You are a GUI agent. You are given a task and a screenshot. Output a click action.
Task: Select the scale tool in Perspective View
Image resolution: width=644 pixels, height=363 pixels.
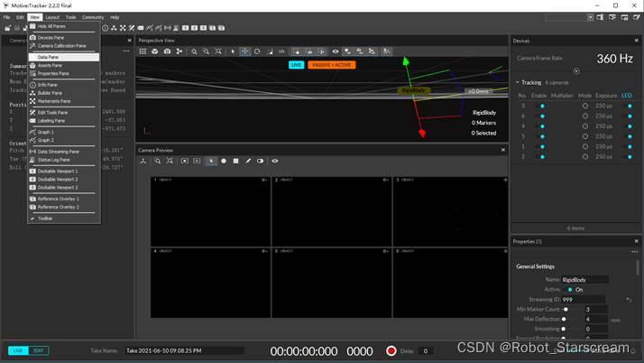tap(270, 51)
